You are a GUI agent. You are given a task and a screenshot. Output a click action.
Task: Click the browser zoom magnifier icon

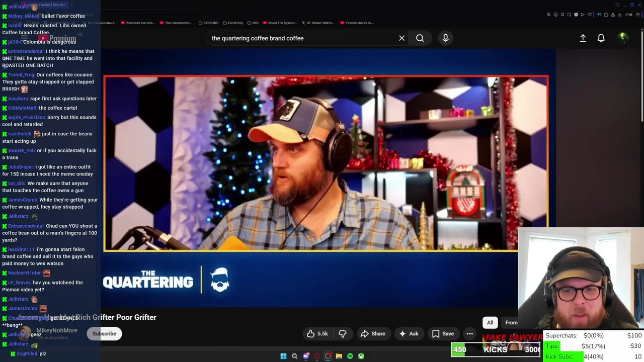(x=549, y=15)
